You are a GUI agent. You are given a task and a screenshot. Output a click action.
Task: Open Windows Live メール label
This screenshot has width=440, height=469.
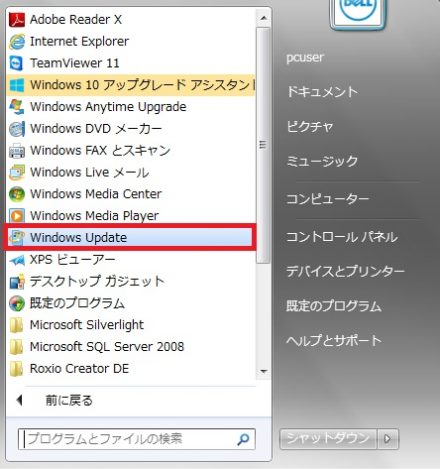coord(90,172)
